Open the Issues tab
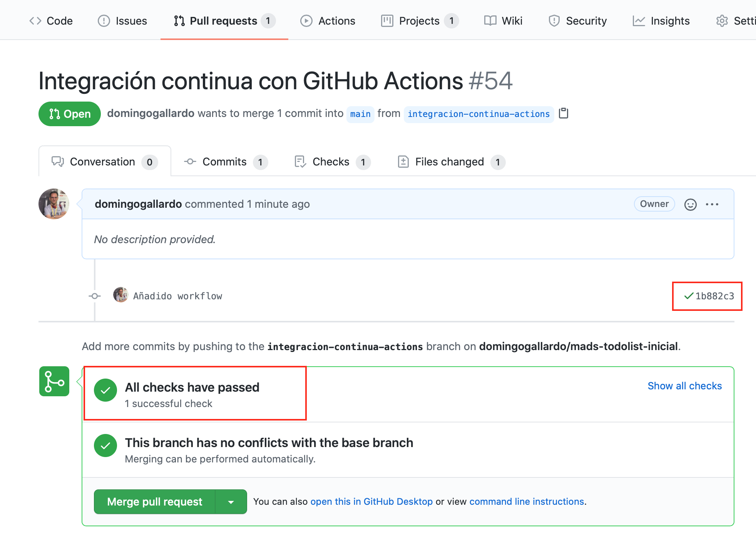Screen dimensions: 756x534 point(122,21)
